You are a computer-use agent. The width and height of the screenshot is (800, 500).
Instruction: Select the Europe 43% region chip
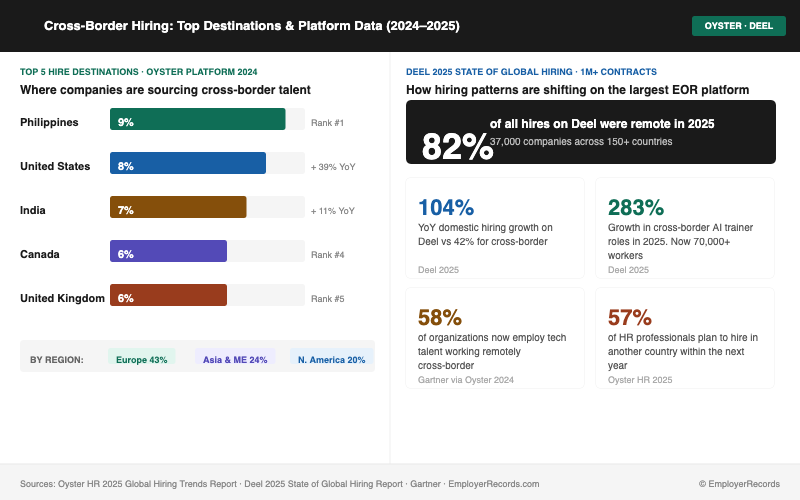(141, 358)
